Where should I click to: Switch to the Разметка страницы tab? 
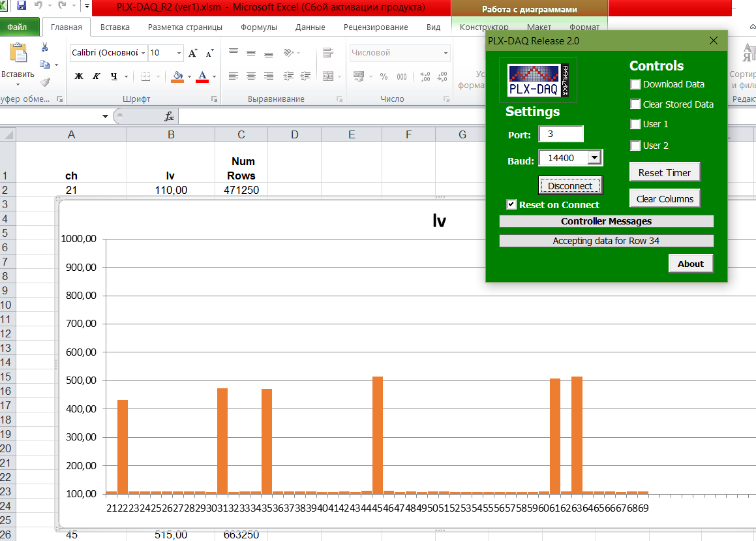[x=185, y=27]
